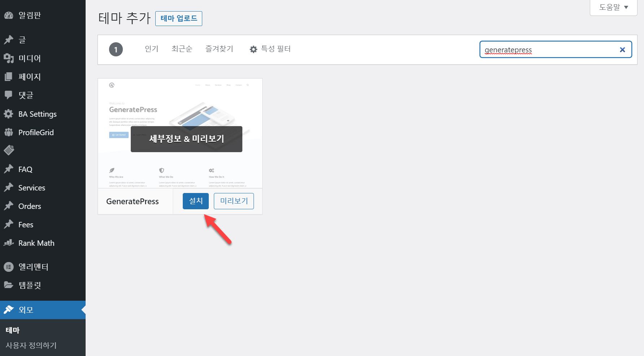This screenshot has height=356, width=644.
Task: Open the ProfileGrid group icon
Action: click(9, 132)
